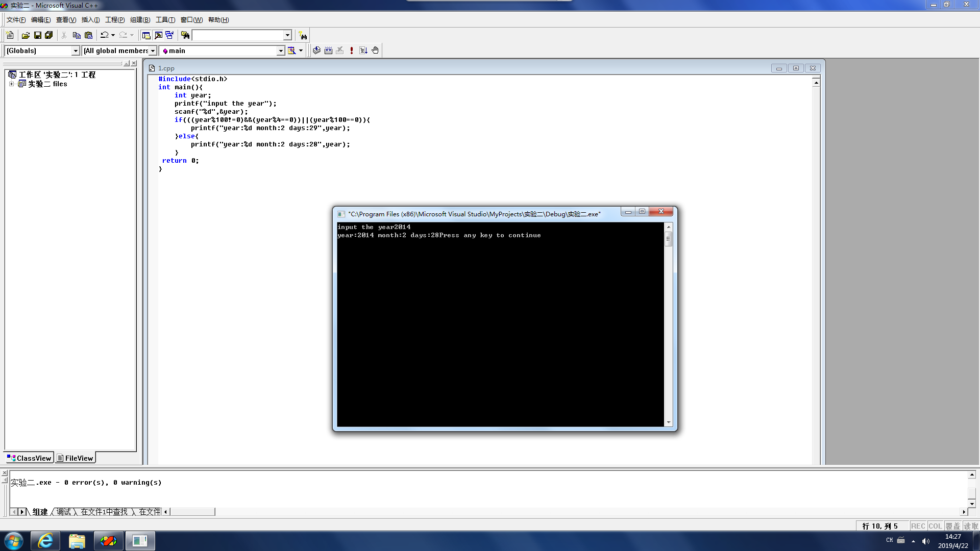Screen dimensions: 980x551
Task: Open the Globals class dropdown
Action: coord(76,51)
